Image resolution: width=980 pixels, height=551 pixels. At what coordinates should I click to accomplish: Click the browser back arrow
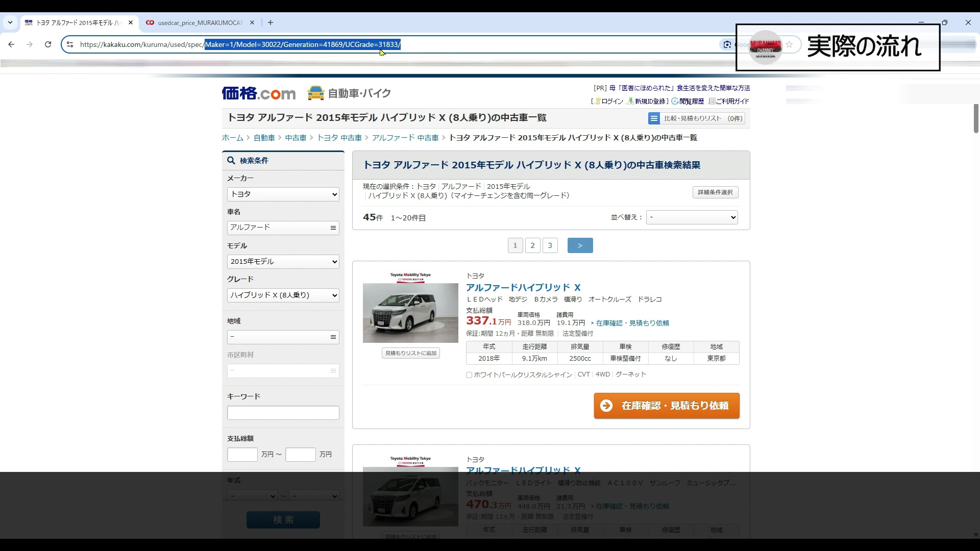coord(11,44)
